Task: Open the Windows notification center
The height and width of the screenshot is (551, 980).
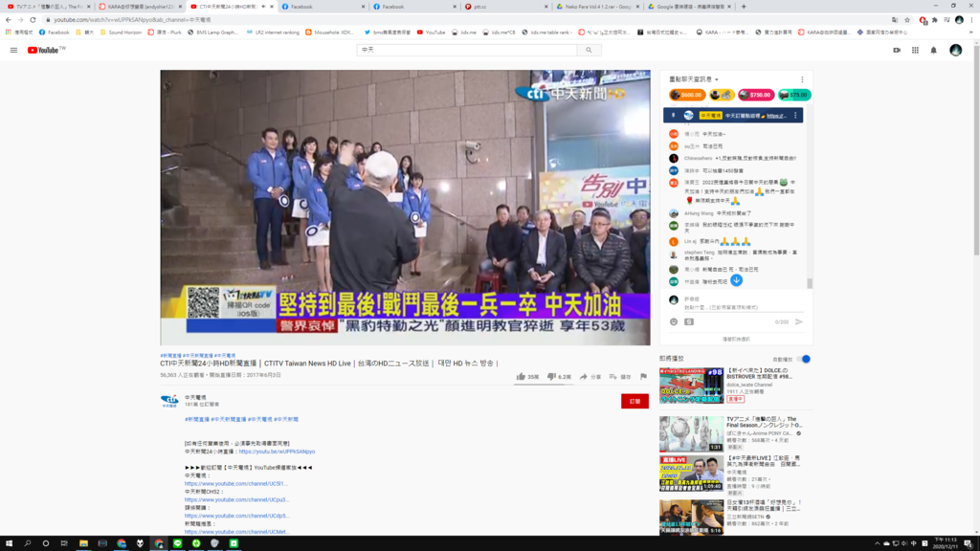Action: coord(969,543)
